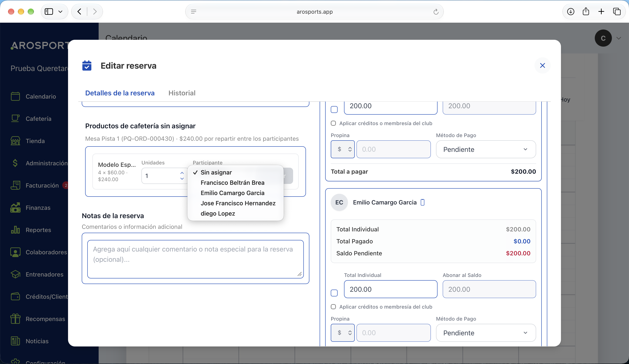
Task: Choose diego Lopez as participant
Action: pyautogui.click(x=218, y=213)
